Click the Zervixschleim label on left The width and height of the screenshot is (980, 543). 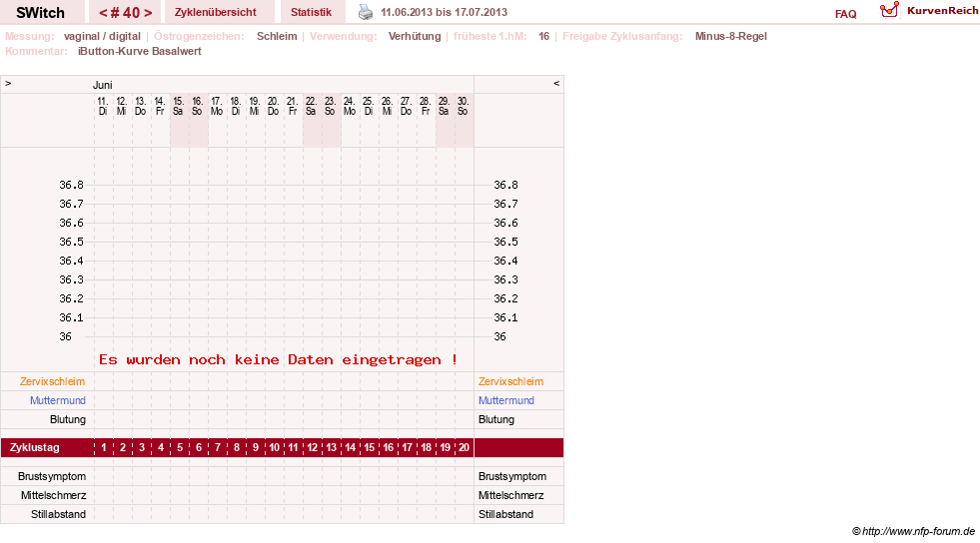pos(52,381)
